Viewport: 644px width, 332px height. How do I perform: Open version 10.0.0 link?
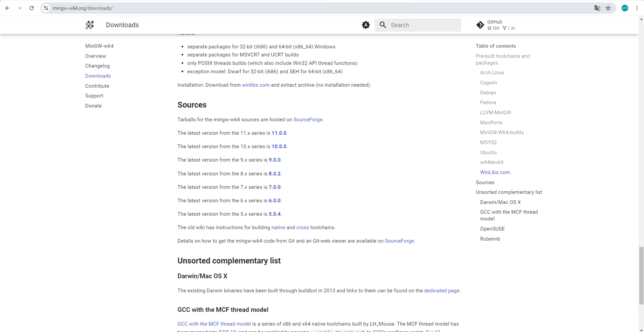click(279, 147)
